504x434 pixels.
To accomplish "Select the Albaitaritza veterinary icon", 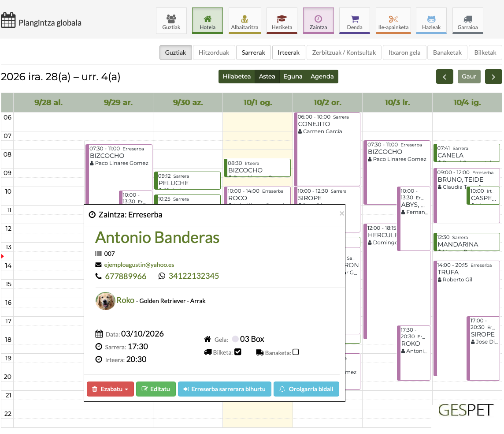I will click(245, 21).
